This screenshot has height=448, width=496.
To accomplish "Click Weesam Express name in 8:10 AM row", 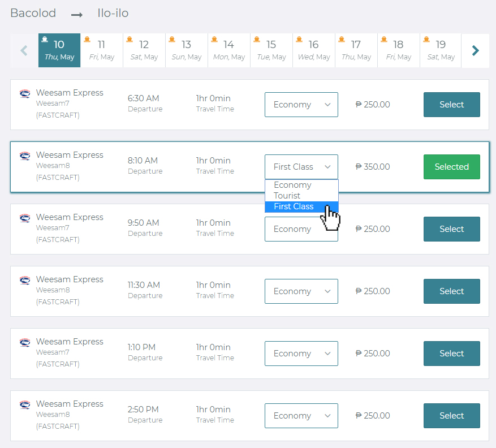I will tap(70, 156).
